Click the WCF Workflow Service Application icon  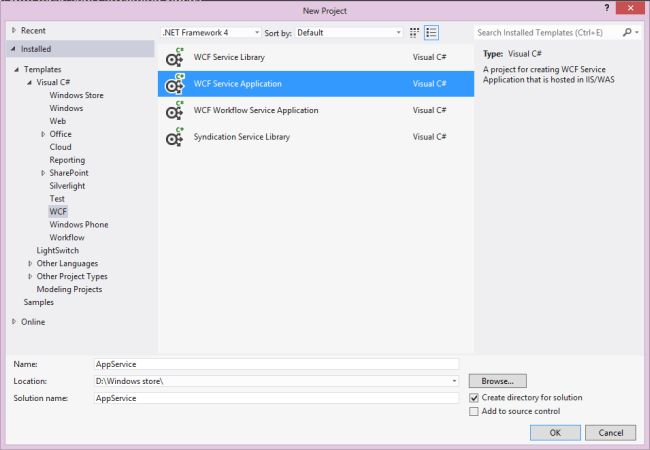(x=175, y=111)
